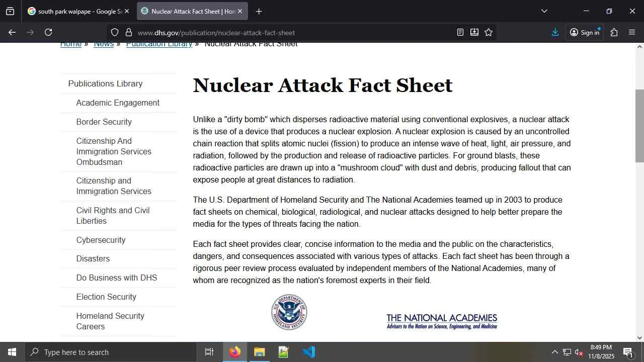Viewport: 644px width, 362px height.
Task: Expand the list all tabs dropdown
Action: pos(544,11)
